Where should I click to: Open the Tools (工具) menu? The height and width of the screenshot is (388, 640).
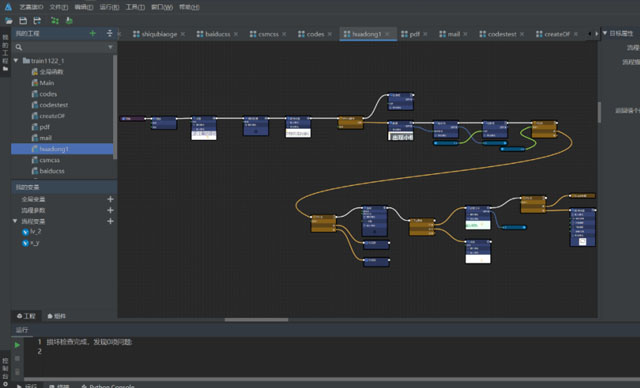[135, 7]
